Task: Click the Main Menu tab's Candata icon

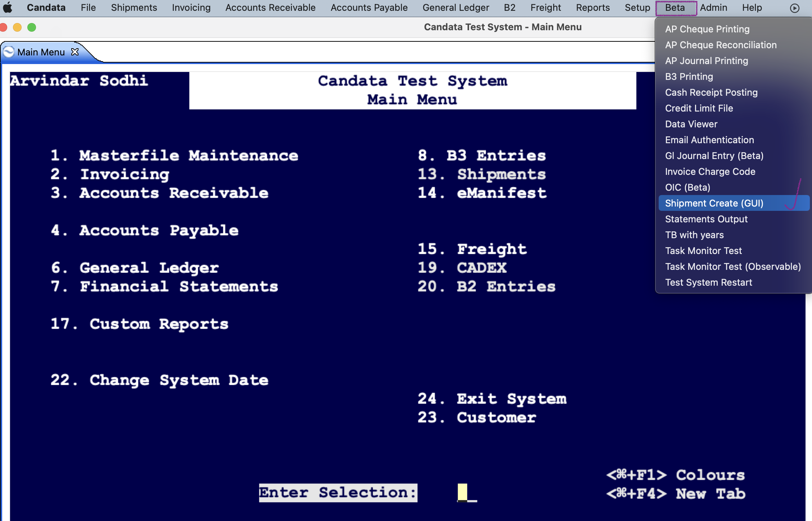Action: pyautogui.click(x=9, y=52)
